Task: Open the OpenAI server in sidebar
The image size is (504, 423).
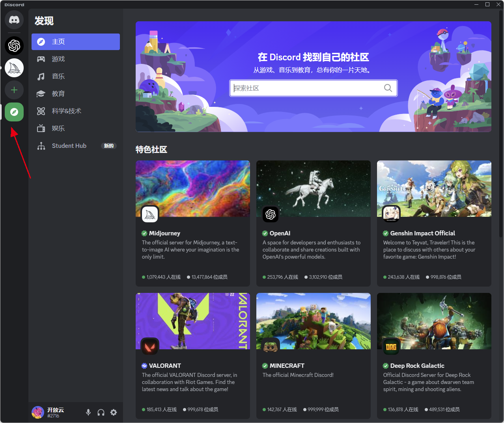Action: pos(14,46)
